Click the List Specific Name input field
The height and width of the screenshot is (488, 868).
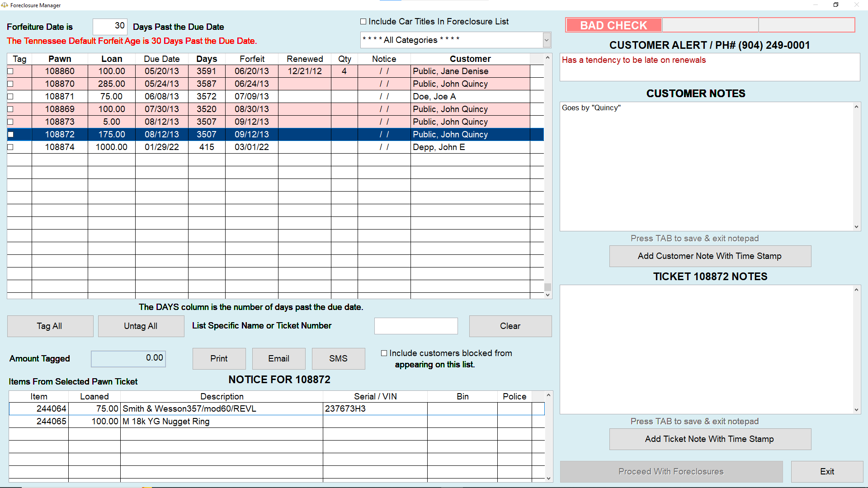416,326
